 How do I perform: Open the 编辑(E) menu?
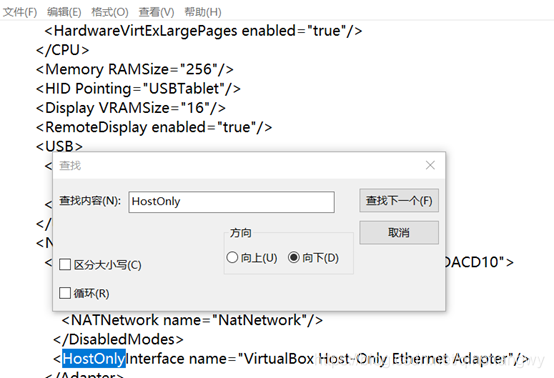tap(64, 12)
